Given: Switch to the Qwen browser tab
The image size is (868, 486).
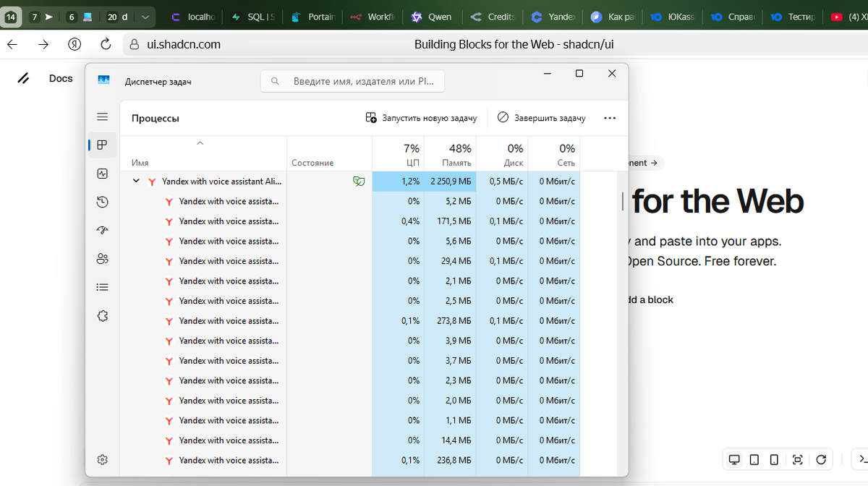Looking at the screenshot, I should 433,17.
